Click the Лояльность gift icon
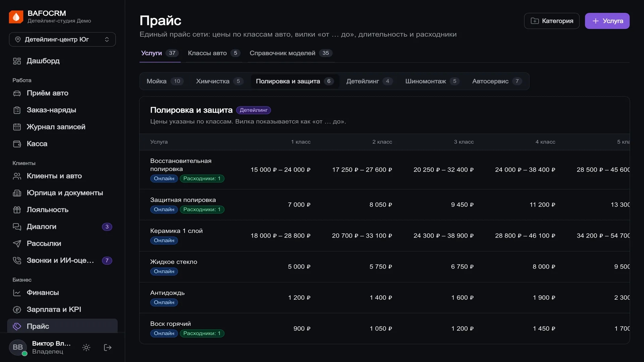The width and height of the screenshot is (644, 362). [x=17, y=210]
